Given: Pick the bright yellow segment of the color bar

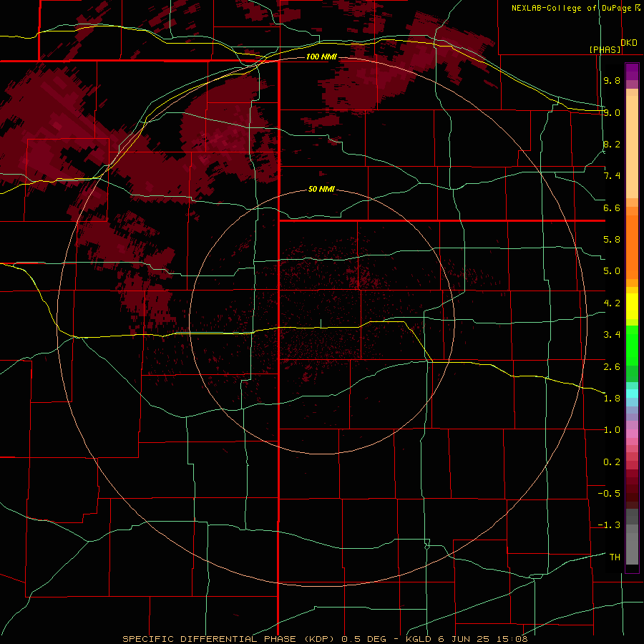Looking at the screenshot, I should point(632,306).
